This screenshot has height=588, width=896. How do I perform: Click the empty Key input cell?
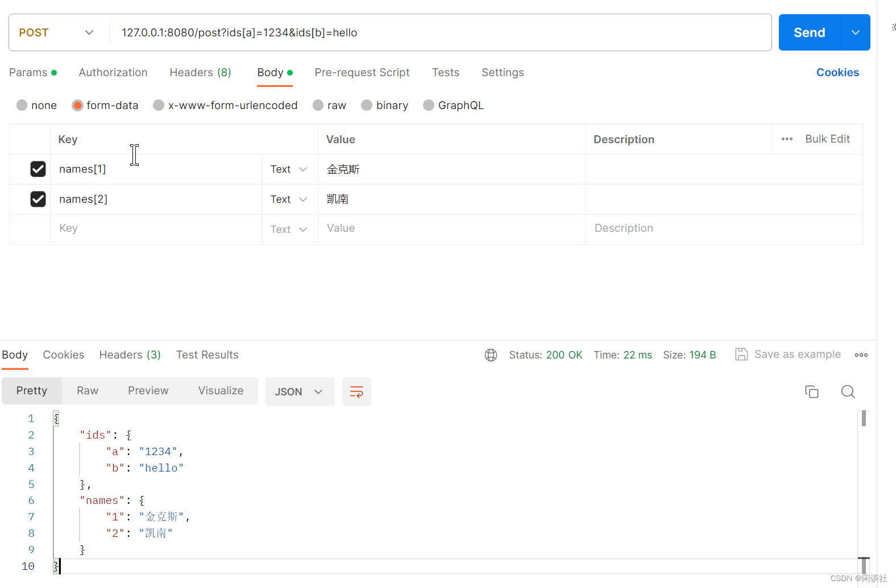coord(156,229)
